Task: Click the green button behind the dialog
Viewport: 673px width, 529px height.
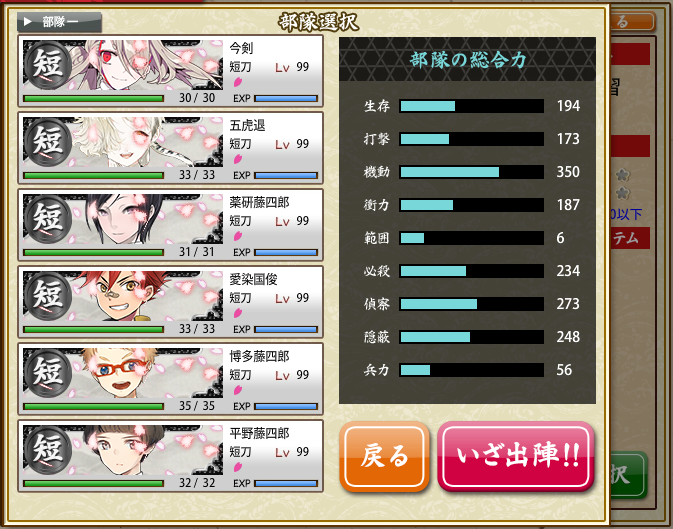Action: (x=628, y=474)
